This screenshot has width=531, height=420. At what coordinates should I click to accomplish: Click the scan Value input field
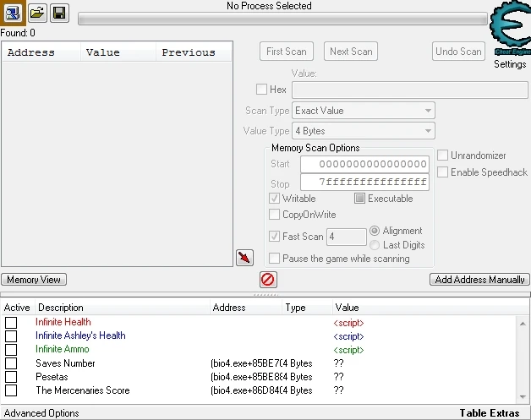[410, 90]
